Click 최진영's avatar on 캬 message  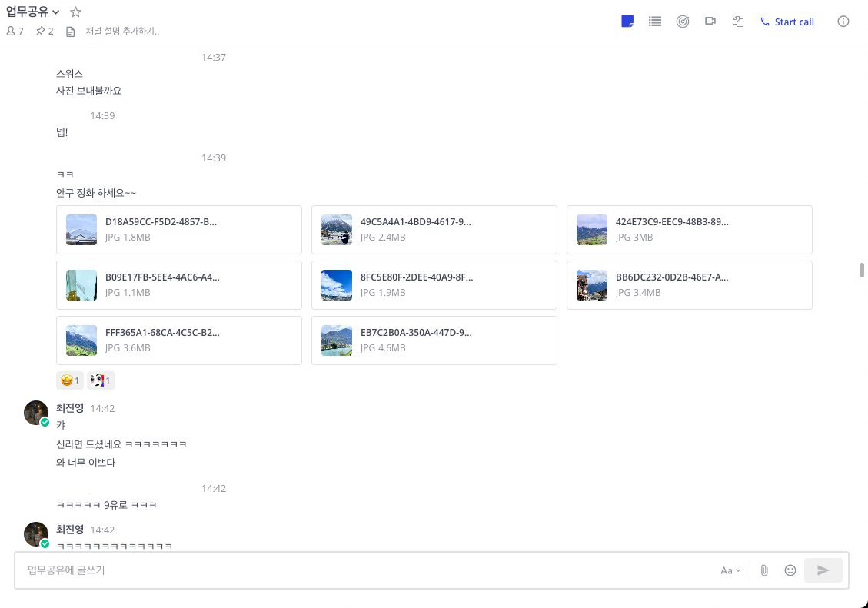click(x=36, y=413)
